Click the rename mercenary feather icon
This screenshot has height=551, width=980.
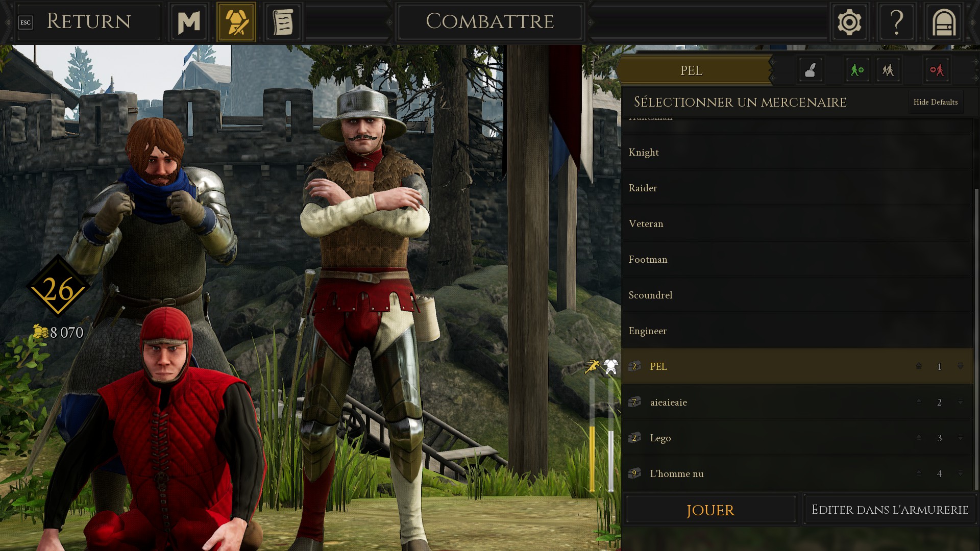[x=811, y=70]
